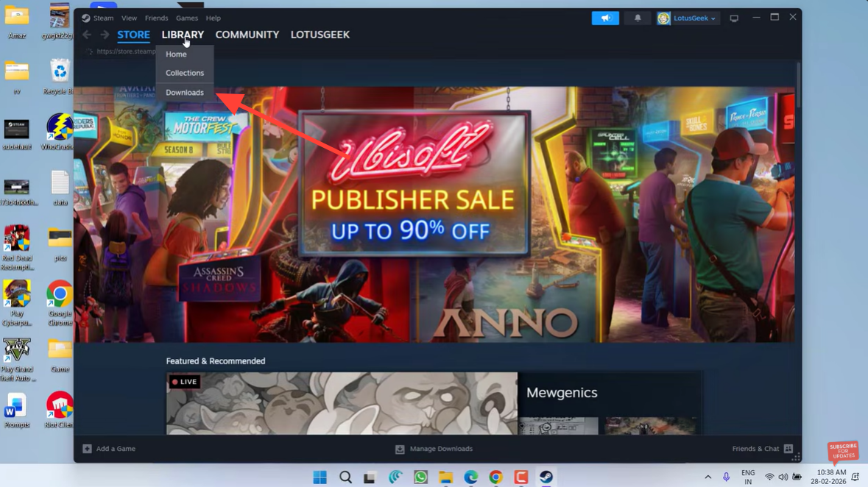The height and width of the screenshot is (487, 868).
Task: Choose Home in the Library dropdown
Action: click(x=176, y=54)
